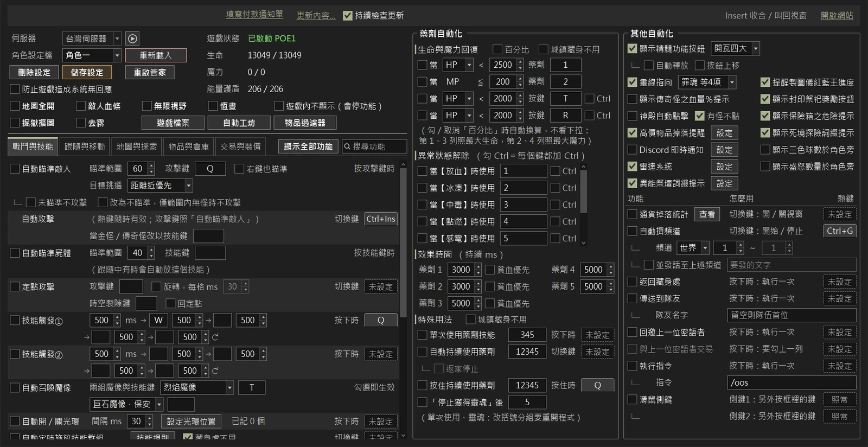Switch to 戰鬥與技能 tab
868x447 pixels.
[33, 146]
